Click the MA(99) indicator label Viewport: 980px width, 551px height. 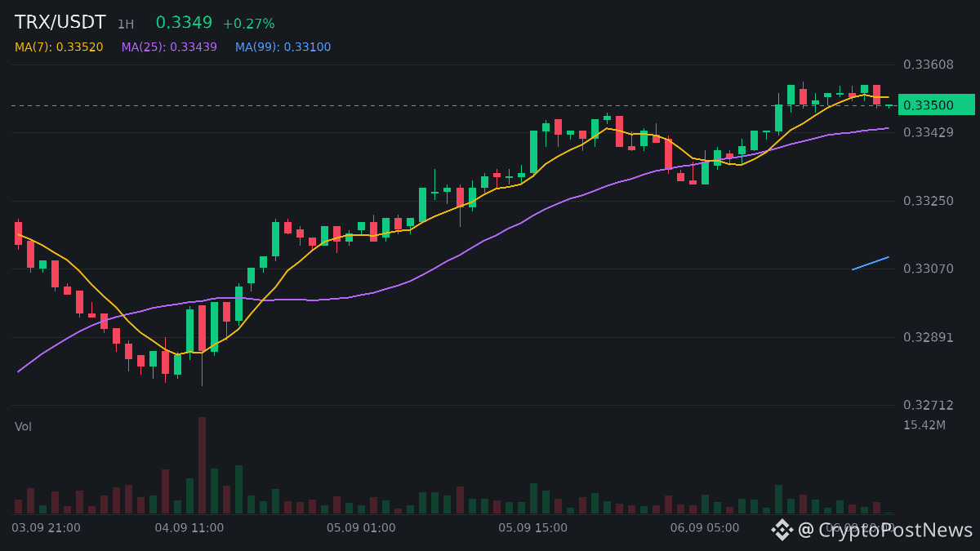coord(283,47)
